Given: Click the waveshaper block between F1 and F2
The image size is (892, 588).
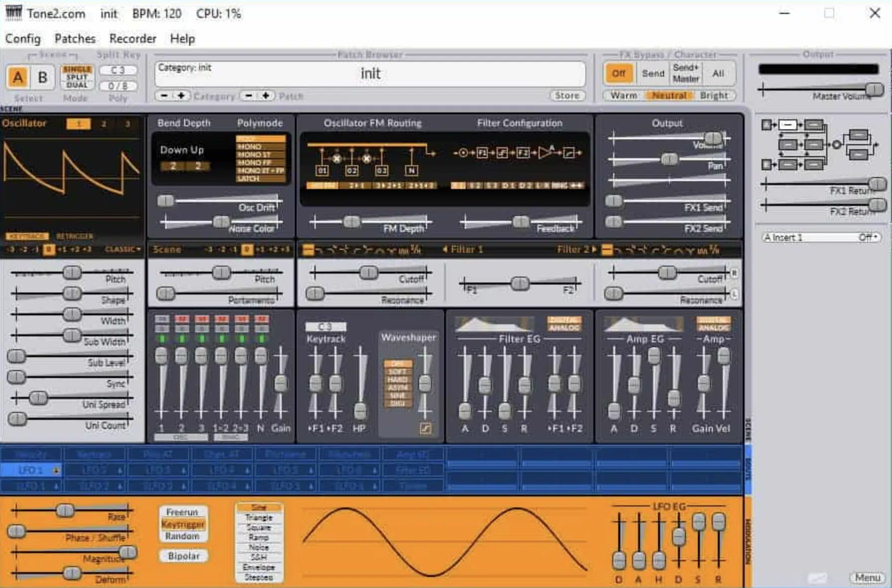Looking at the screenshot, I should click(502, 153).
